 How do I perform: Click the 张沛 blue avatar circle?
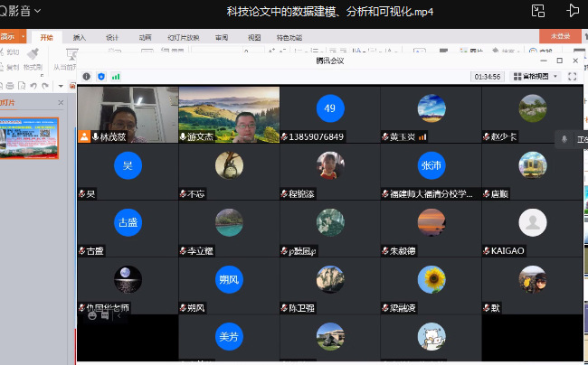431,165
